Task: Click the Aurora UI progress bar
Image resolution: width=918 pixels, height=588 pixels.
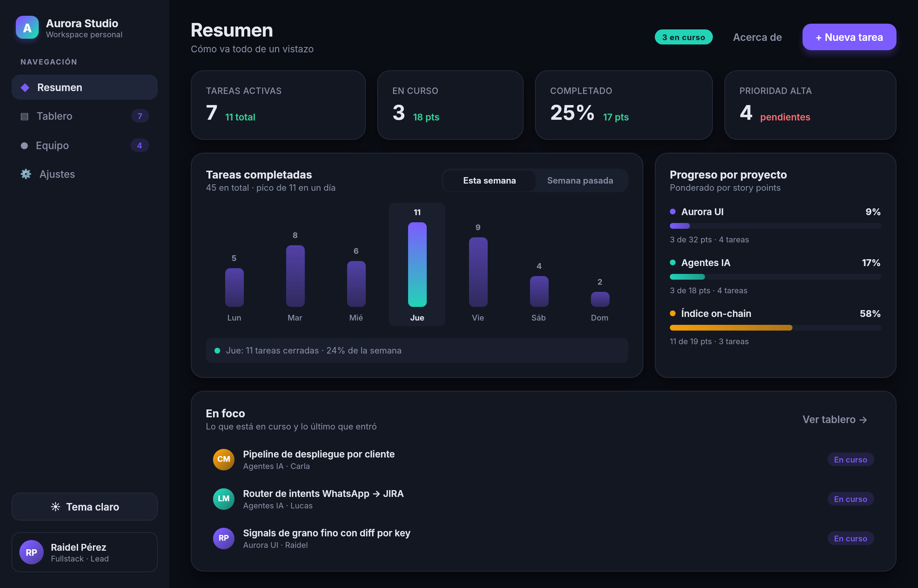Action: (x=775, y=226)
